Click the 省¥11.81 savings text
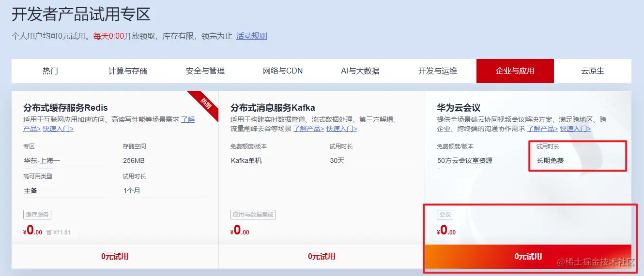Image resolution: width=644 pixels, height=276 pixels. 59,232
